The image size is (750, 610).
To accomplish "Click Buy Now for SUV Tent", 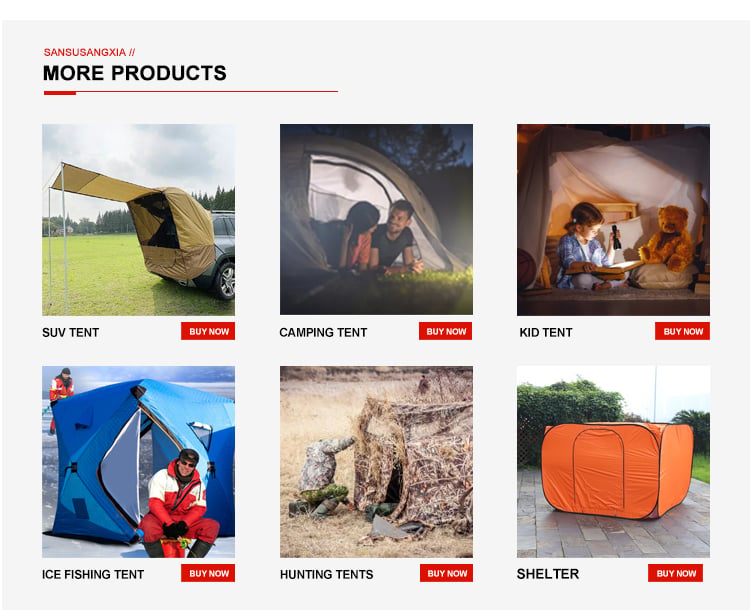I will pyautogui.click(x=208, y=331).
